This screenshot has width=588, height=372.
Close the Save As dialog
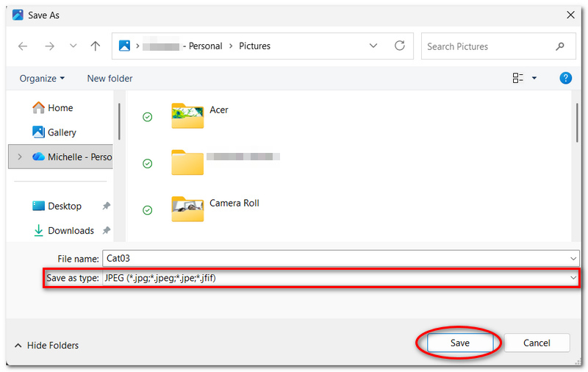click(x=570, y=15)
